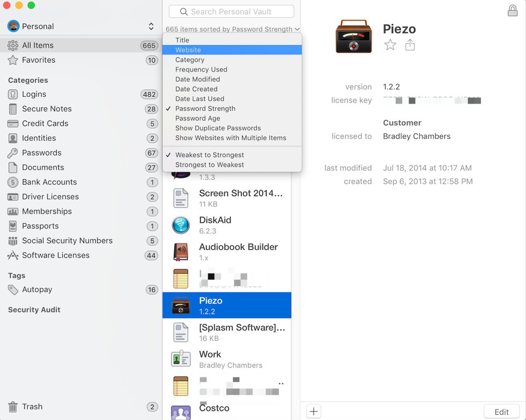The height and width of the screenshot is (420, 526).
Task: Click the Memberships icon
Action: point(13,211)
